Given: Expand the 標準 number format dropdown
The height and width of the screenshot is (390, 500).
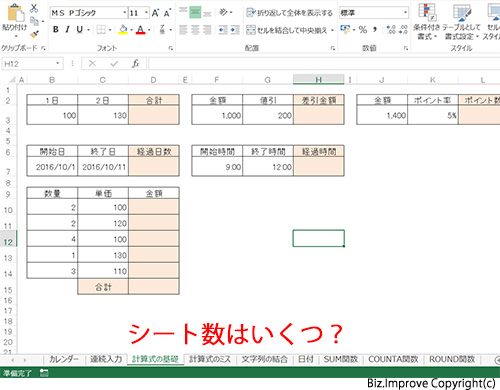Looking at the screenshot, I should click(405, 13).
